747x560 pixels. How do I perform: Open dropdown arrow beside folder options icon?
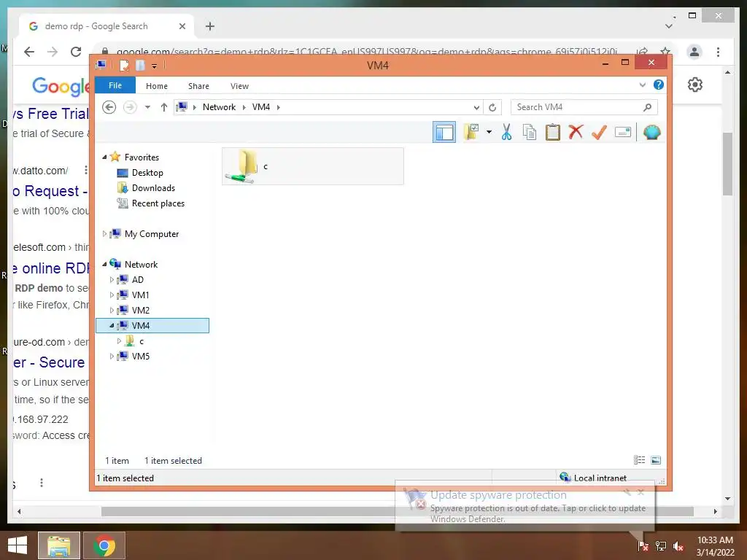tap(489, 132)
